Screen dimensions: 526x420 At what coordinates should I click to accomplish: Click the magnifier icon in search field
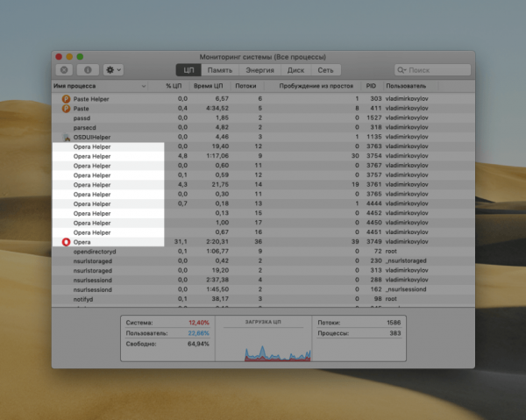[x=402, y=70]
